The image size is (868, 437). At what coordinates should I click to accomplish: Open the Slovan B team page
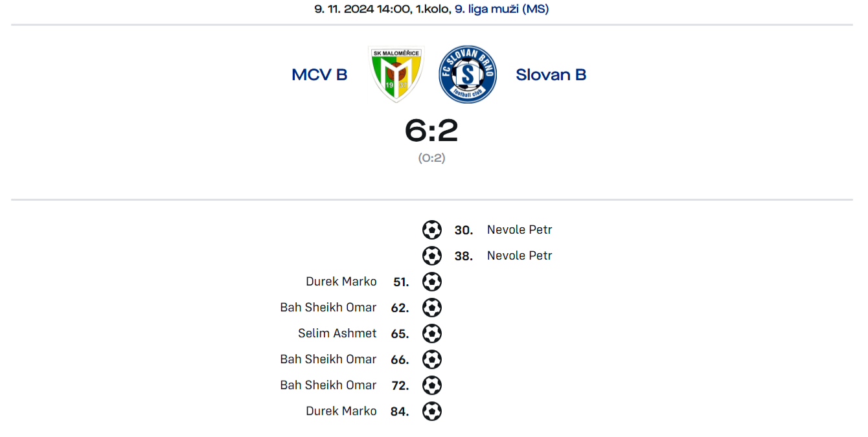(x=551, y=74)
